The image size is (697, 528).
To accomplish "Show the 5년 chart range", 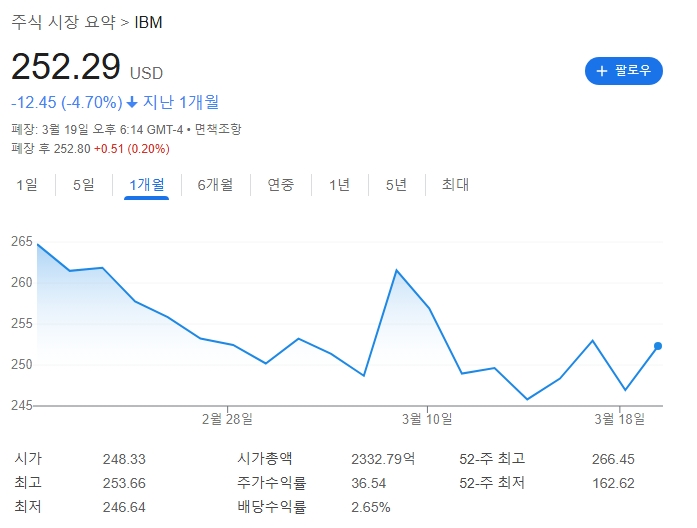I will pos(396,184).
